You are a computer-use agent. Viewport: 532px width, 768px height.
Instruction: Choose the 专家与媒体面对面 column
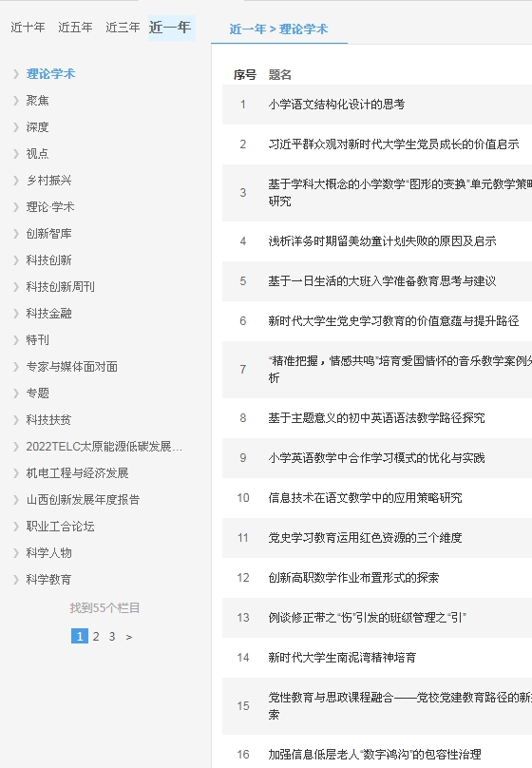(x=72, y=366)
